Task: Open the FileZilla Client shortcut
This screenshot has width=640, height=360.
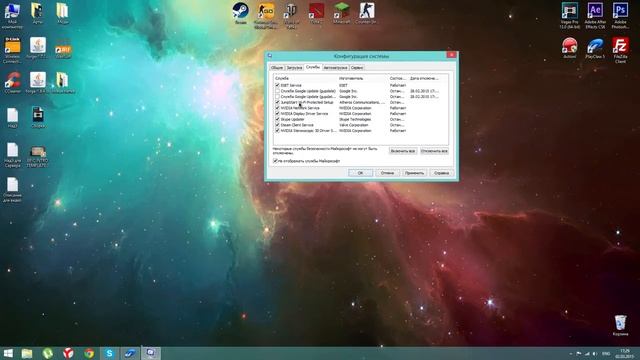Action: tap(620, 50)
